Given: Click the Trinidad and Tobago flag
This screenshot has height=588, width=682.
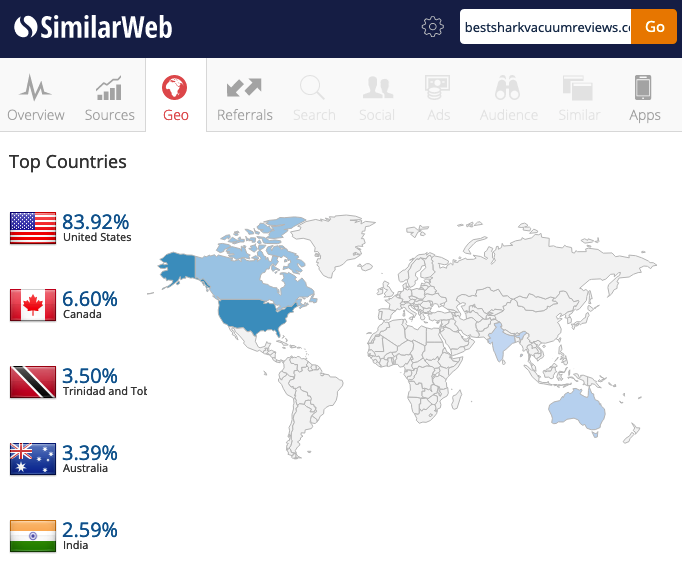Looking at the screenshot, I should pyautogui.click(x=33, y=382).
